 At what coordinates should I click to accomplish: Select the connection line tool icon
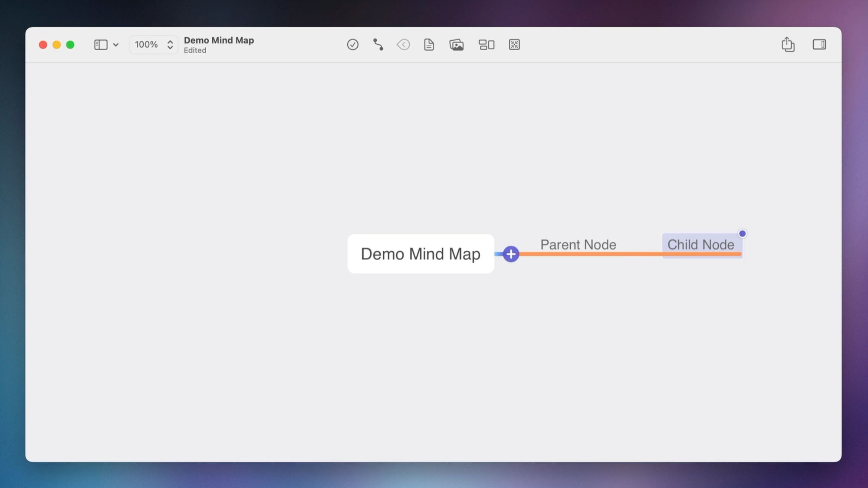point(378,45)
